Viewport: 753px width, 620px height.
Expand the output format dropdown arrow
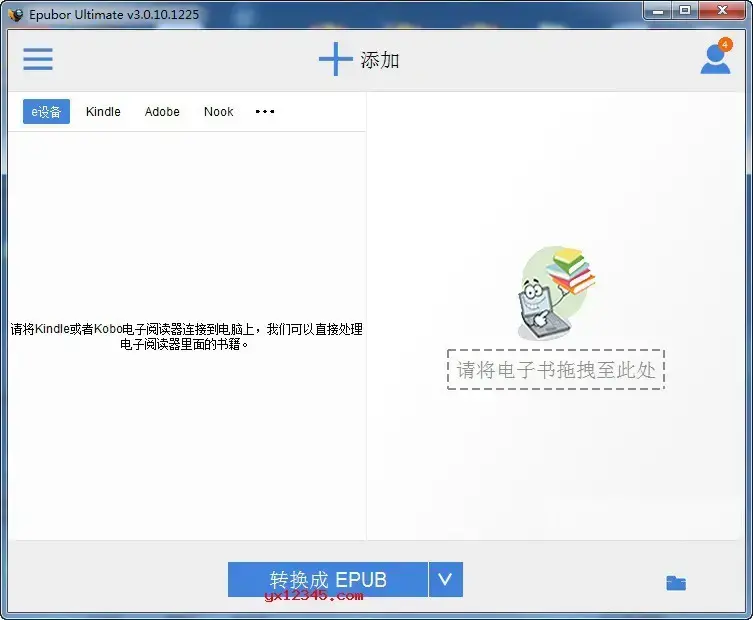coord(446,580)
